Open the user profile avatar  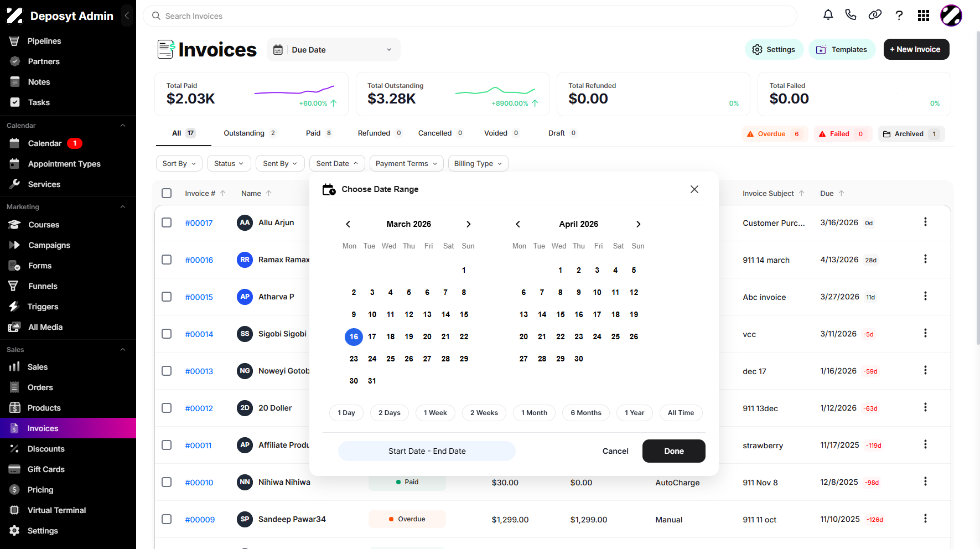tap(951, 15)
